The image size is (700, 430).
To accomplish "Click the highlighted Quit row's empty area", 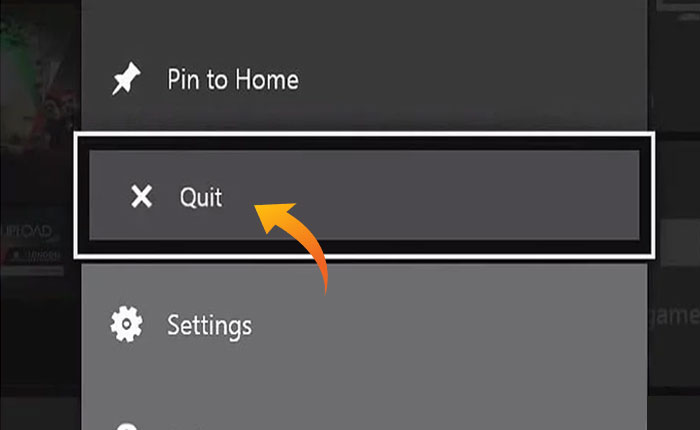I will (446, 195).
